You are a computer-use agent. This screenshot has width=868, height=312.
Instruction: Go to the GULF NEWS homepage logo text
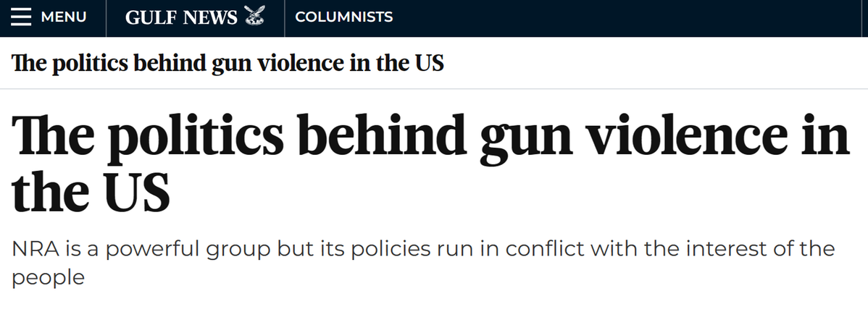click(x=181, y=17)
